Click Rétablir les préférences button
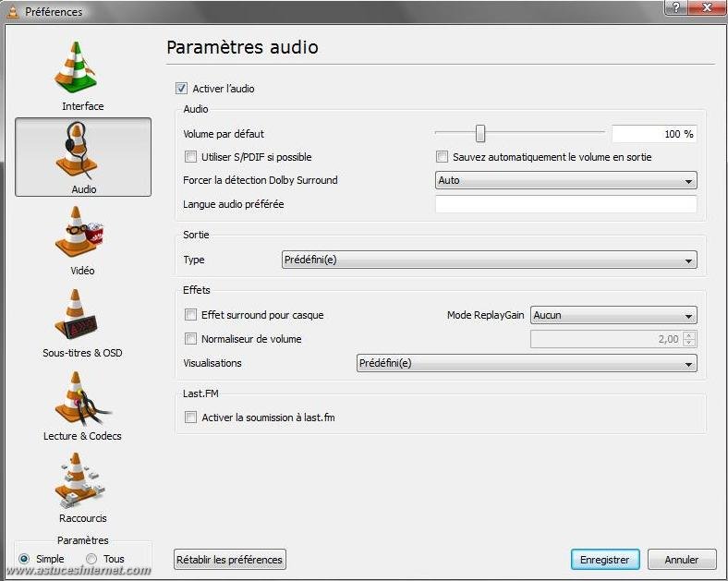Viewport: 728px width, 581px height. [230, 559]
